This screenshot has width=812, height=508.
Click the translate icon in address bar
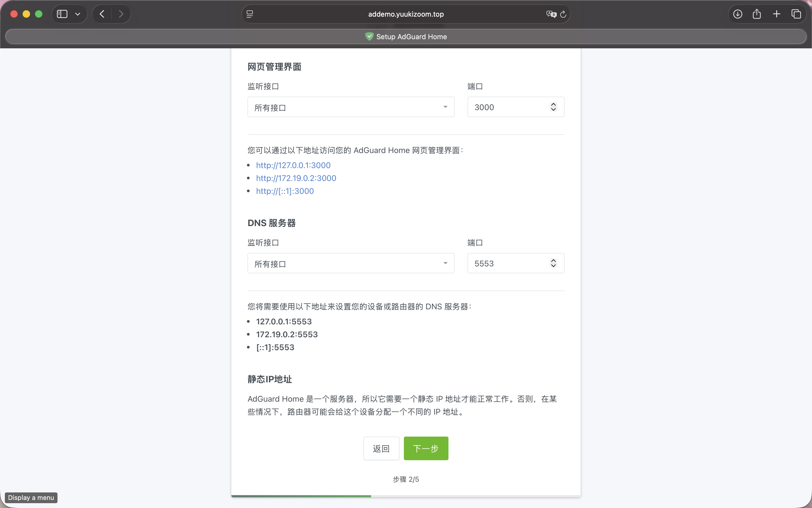(x=551, y=14)
